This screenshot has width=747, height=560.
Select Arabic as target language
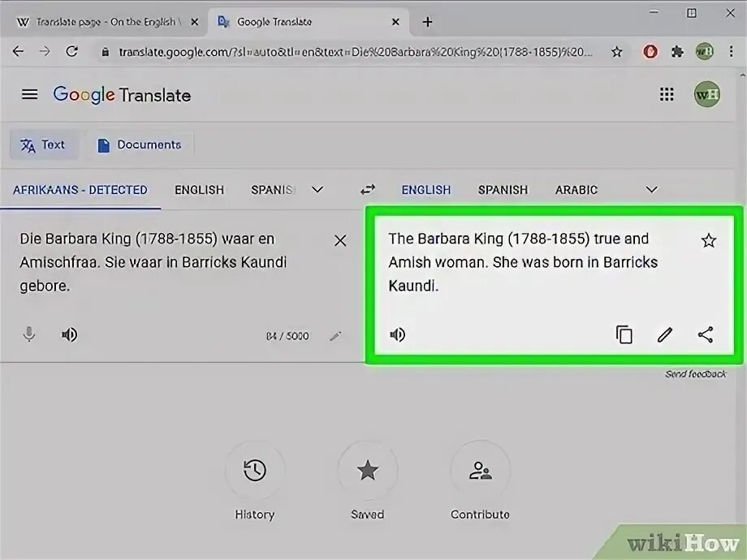pyautogui.click(x=576, y=190)
